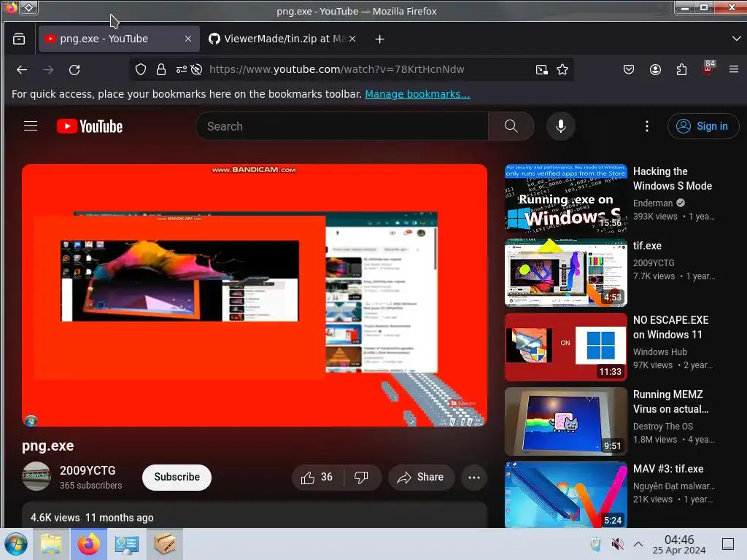747x560 pixels.
Task: Reload the page with the refresh icon
Action: pyautogui.click(x=74, y=70)
